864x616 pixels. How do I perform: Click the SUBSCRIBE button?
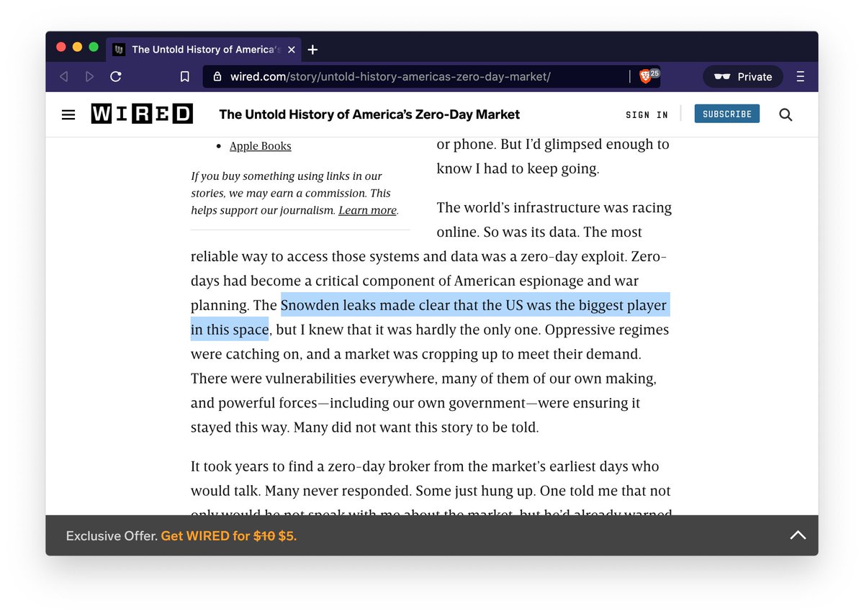pos(726,113)
